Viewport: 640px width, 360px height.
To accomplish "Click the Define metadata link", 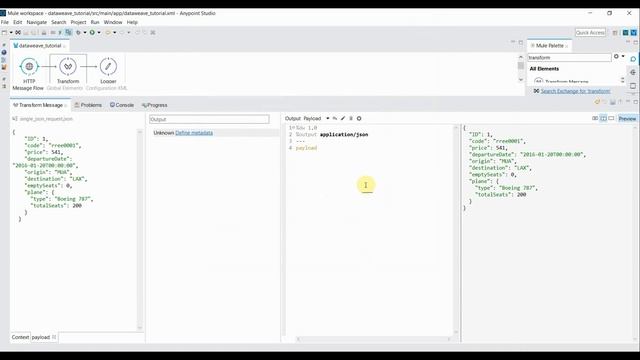I will point(194,133).
